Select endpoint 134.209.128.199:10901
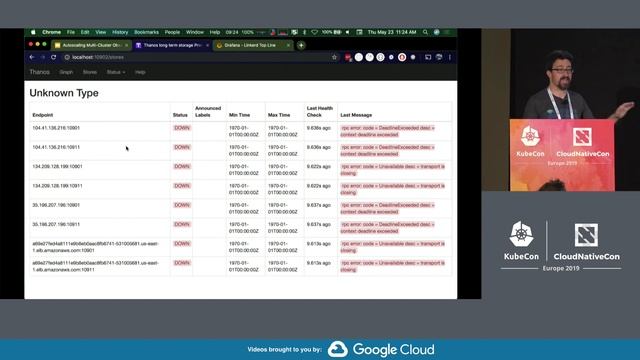 pyautogui.click(x=57, y=167)
